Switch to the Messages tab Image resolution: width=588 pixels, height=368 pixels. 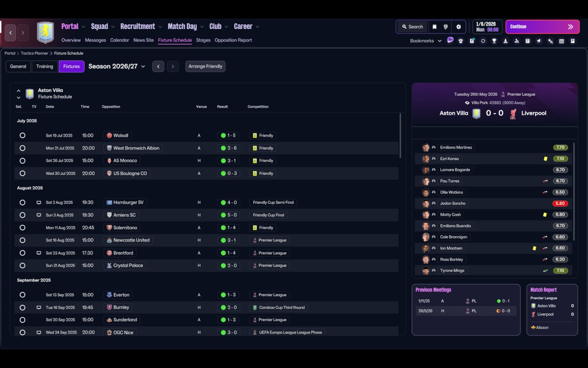(x=96, y=40)
